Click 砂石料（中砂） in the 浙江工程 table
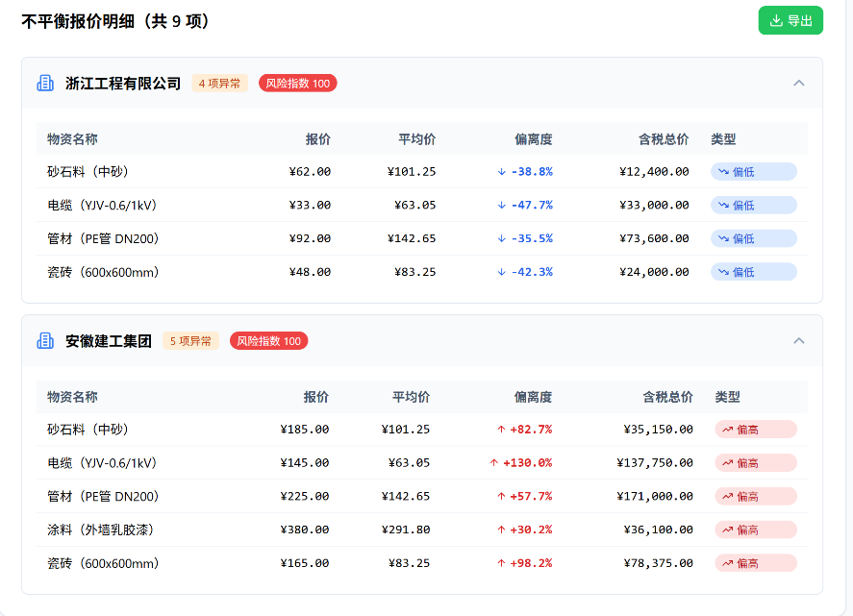 pos(88,172)
